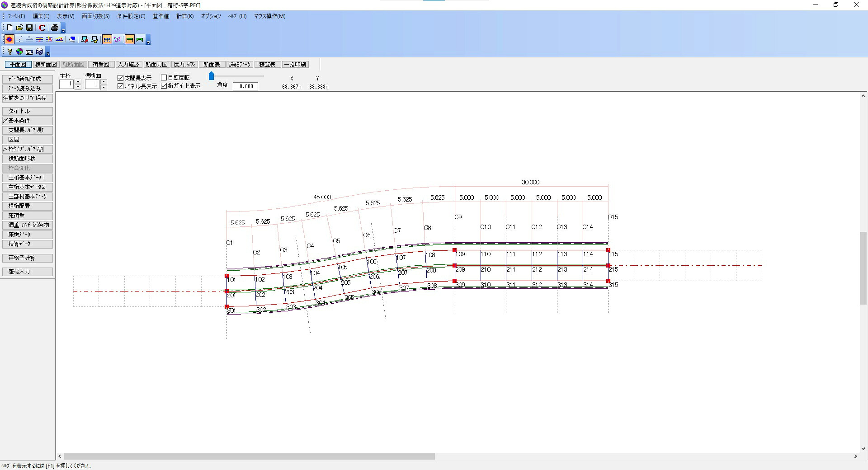868x470 pixels.
Task: Click the yellow question mark help icon
Action: [10, 52]
